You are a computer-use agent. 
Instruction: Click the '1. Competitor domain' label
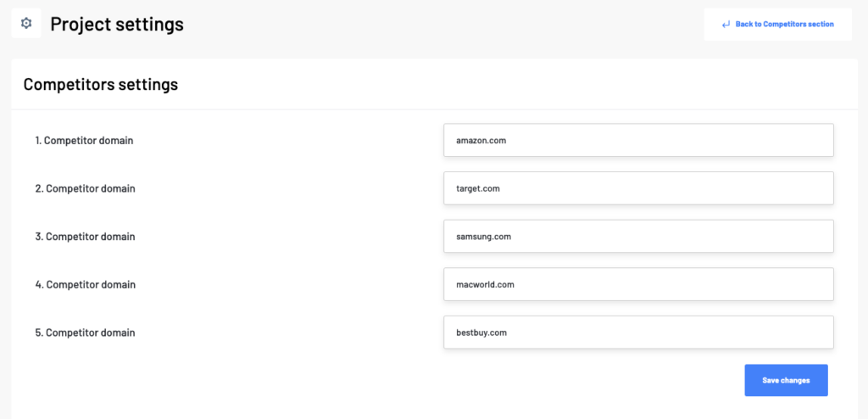pyautogui.click(x=84, y=141)
